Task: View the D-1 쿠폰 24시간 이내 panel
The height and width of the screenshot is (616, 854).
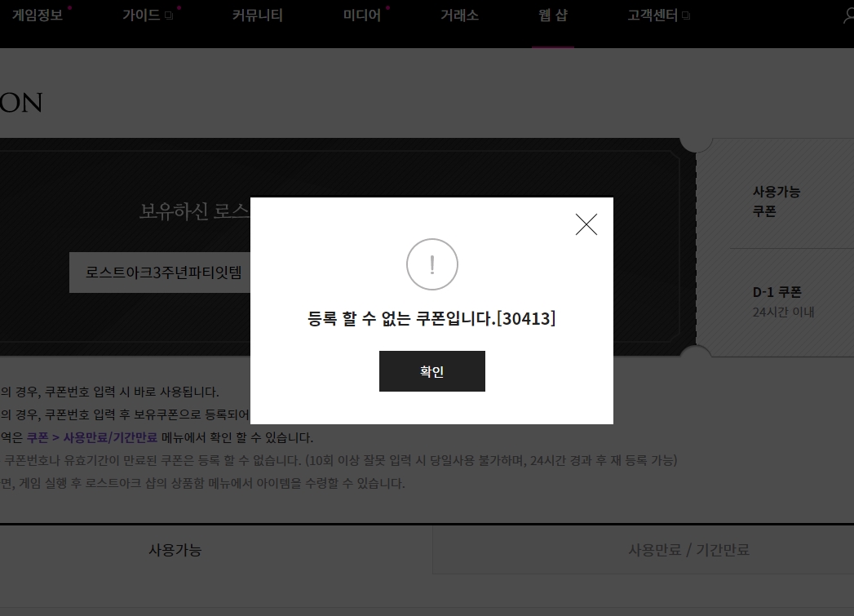Action: click(x=783, y=301)
